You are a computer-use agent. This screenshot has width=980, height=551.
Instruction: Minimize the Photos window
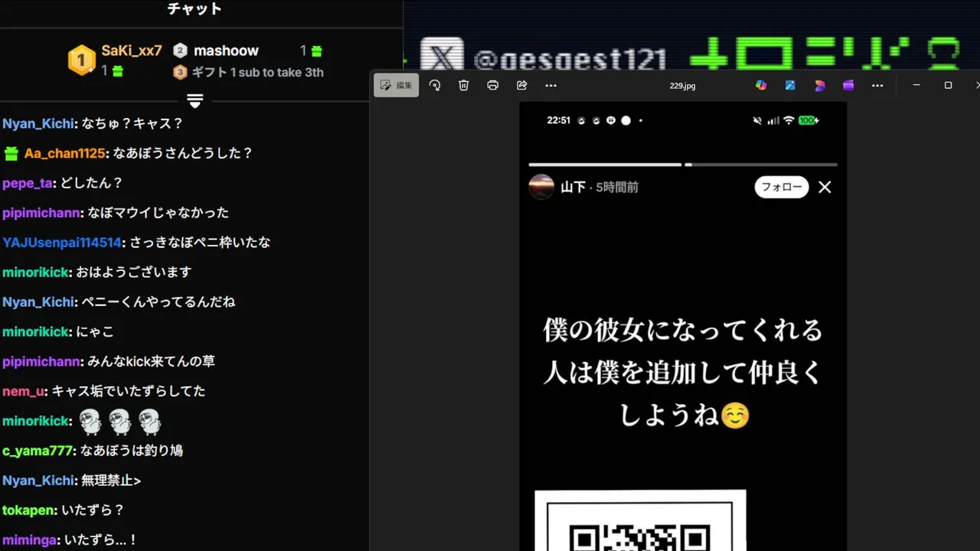916,85
